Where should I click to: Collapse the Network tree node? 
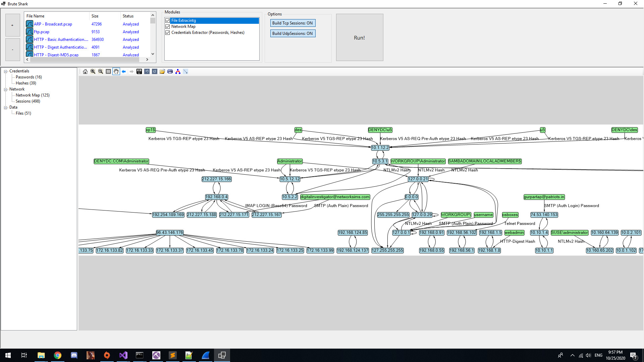click(x=6, y=89)
